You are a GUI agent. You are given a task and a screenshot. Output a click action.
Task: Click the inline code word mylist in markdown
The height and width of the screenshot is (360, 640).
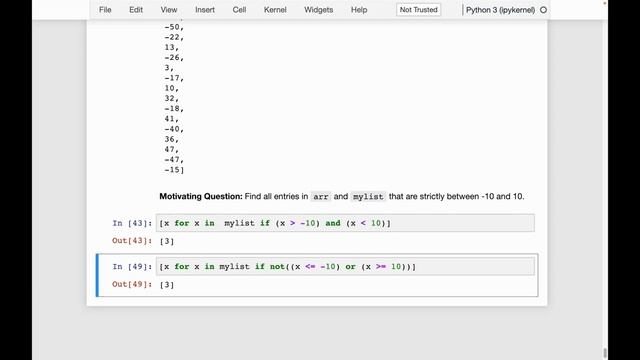(368, 197)
